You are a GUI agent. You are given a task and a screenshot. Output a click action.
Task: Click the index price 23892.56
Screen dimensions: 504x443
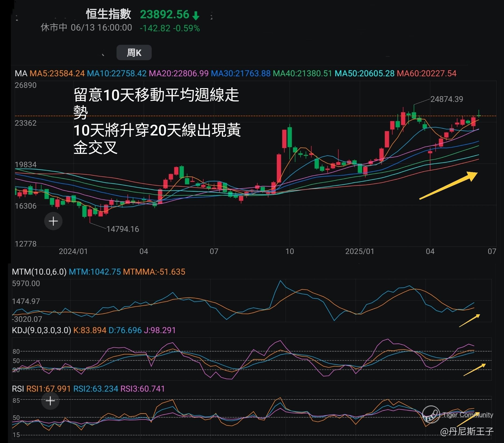pyautogui.click(x=164, y=14)
